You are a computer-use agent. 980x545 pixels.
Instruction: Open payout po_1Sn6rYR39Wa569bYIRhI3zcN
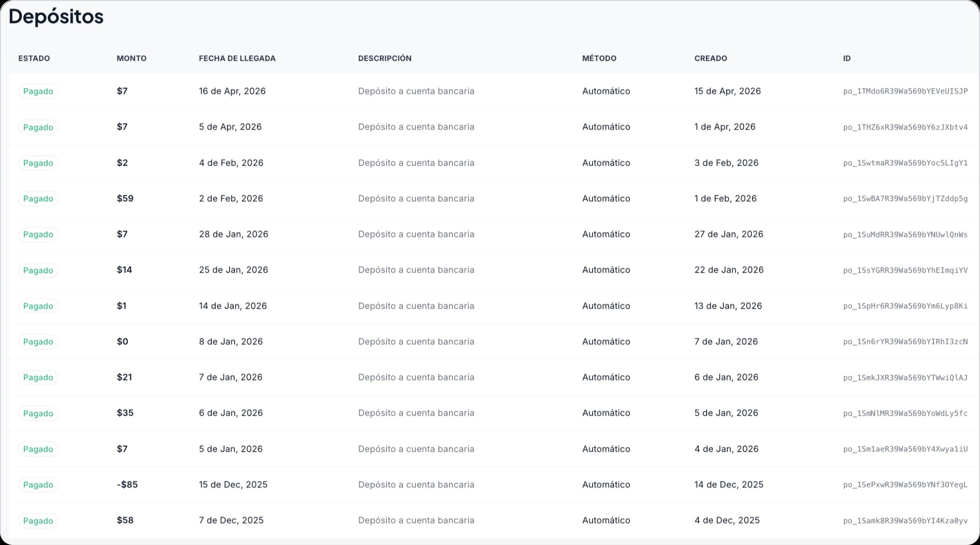tap(905, 342)
